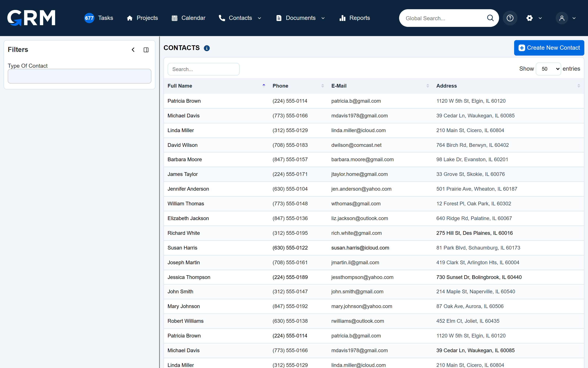Click the Projects home icon

pyautogui.click(x=130, y=18)
